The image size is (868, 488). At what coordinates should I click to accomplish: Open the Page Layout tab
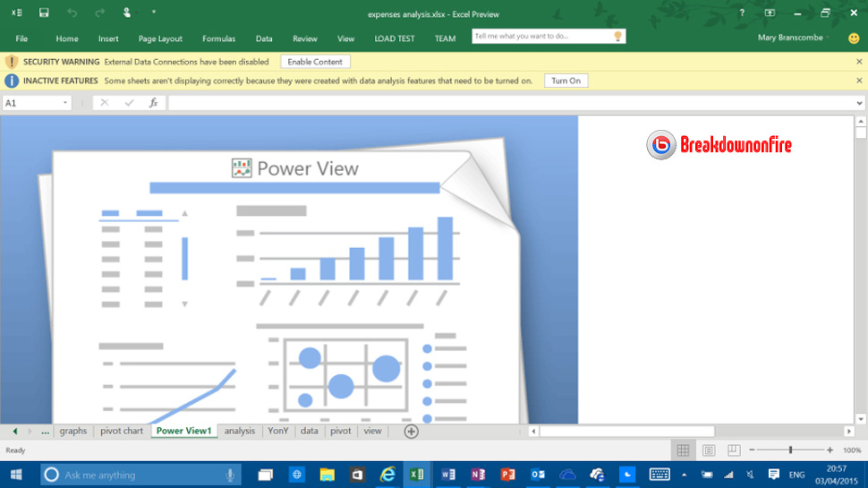[x=160, y=39]
